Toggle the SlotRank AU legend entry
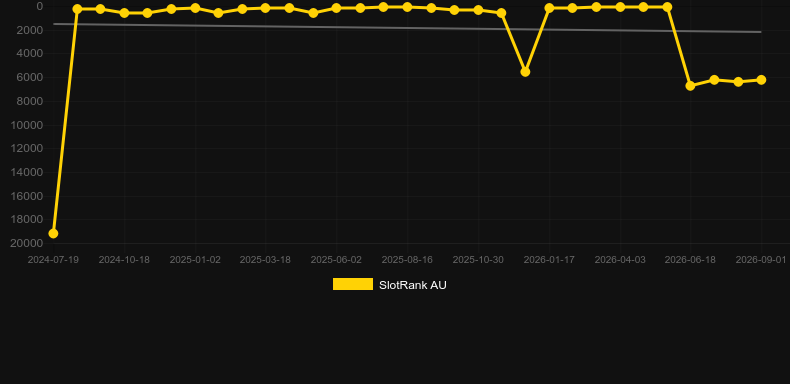 coord(389,285)
